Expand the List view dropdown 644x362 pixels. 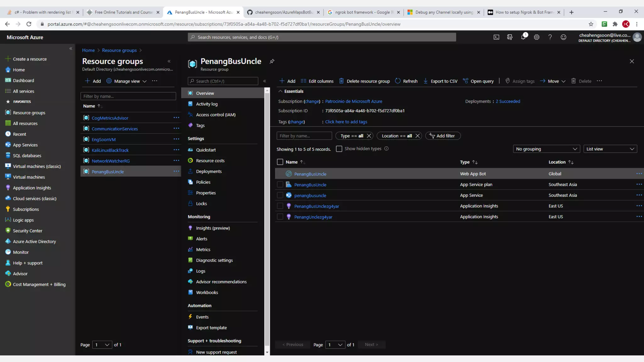click(610, 149)
